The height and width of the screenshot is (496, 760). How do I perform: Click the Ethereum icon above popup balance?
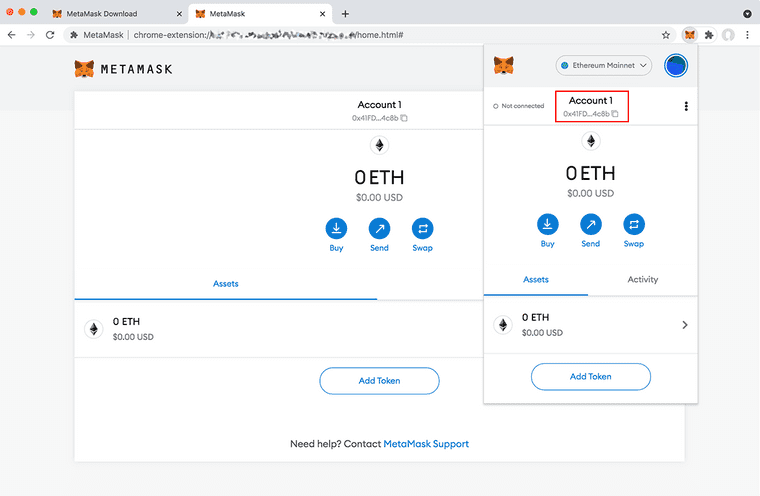click(591, 141)
